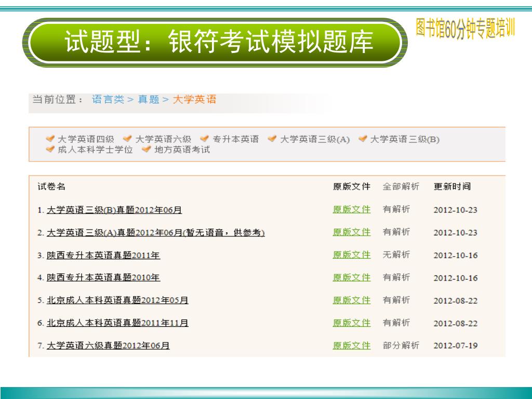Click checkmark icon beside 大学英语四级
The width and height of the screenshot is (532, 399).
pos(50,138)
